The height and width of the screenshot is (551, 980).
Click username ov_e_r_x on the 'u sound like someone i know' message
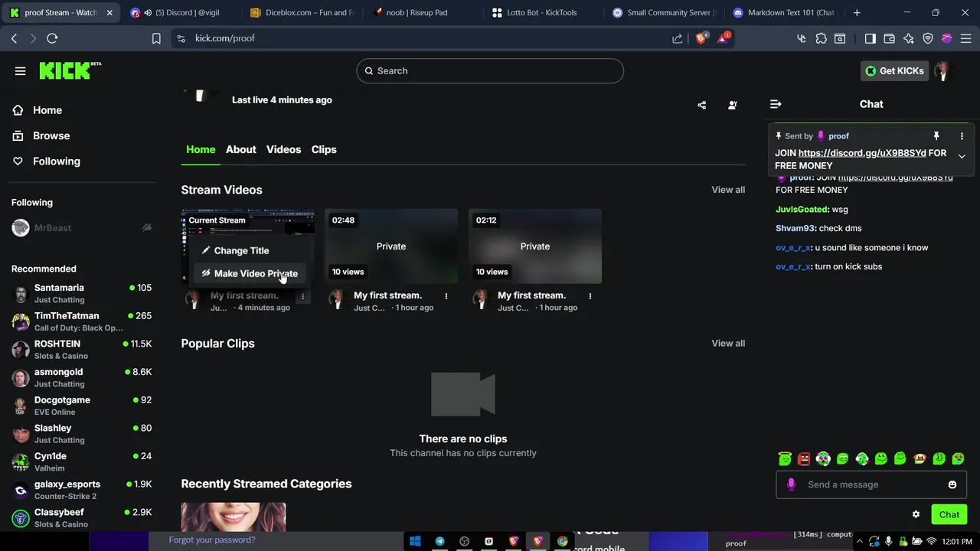[x=792, y=248]
